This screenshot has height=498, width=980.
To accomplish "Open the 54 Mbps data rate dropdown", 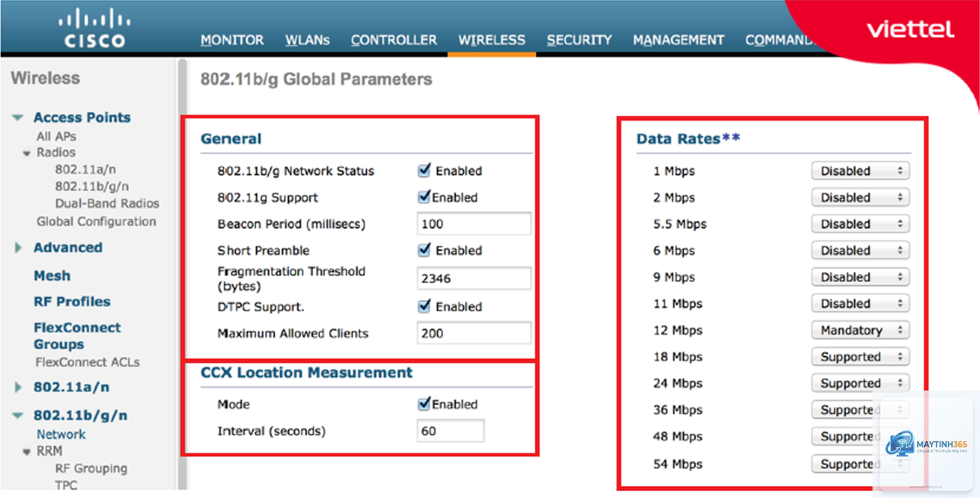I will click(x=860, y=464).
